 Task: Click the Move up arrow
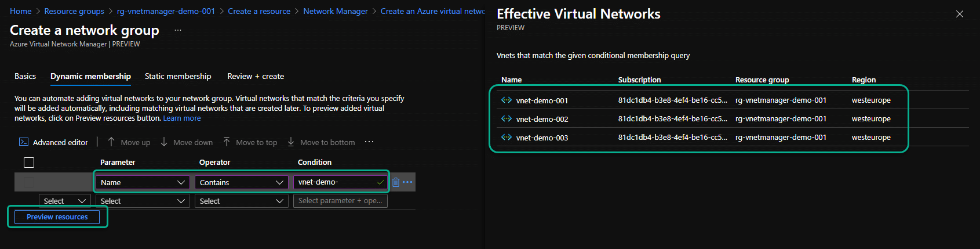(x=111, y=142)
